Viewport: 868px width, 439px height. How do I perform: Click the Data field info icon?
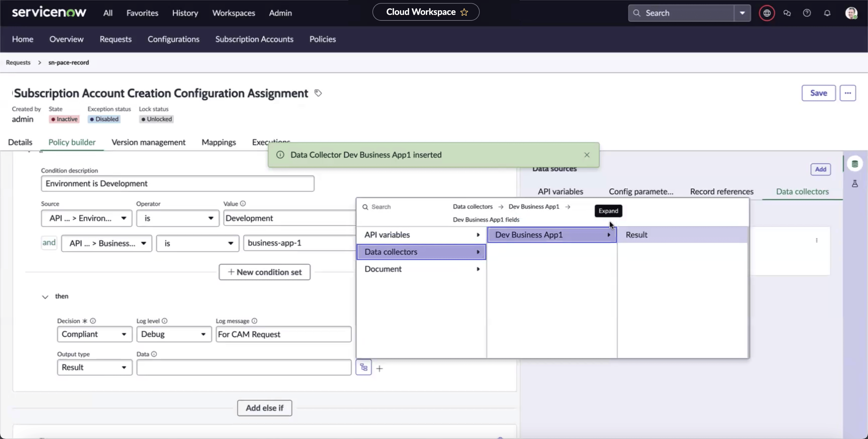[x=154, y=354]
